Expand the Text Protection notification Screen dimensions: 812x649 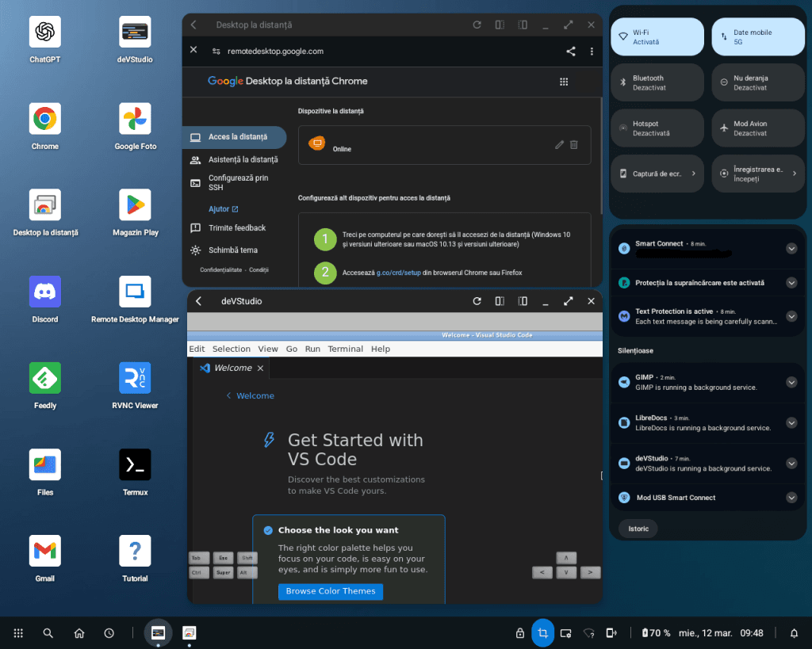coord(791,316)
